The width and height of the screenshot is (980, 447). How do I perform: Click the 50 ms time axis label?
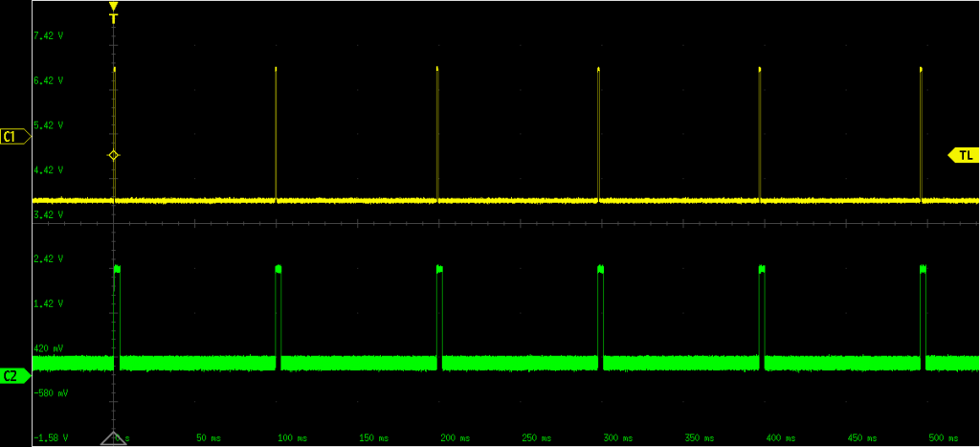209,438
